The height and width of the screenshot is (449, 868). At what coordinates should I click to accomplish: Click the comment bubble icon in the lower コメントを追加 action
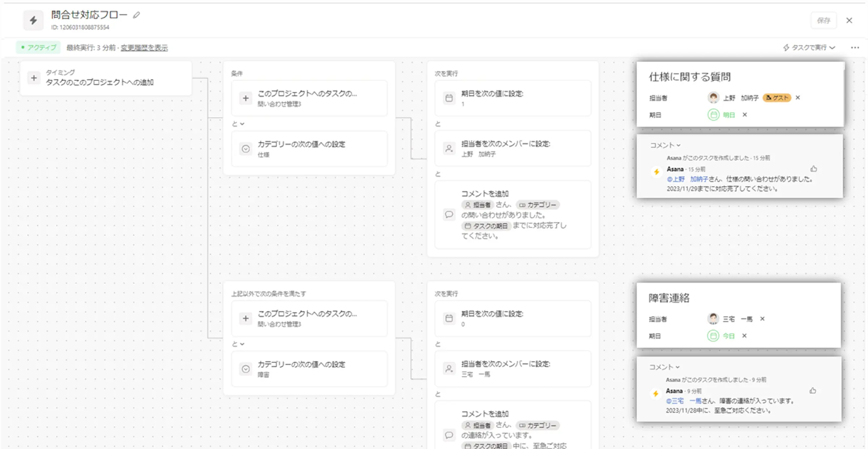[449, 435]
